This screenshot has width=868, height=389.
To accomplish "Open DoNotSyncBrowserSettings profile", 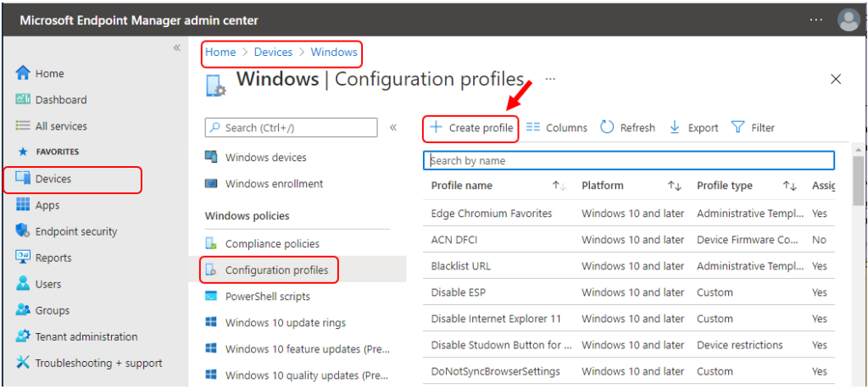I will click(x=495, y=371).
